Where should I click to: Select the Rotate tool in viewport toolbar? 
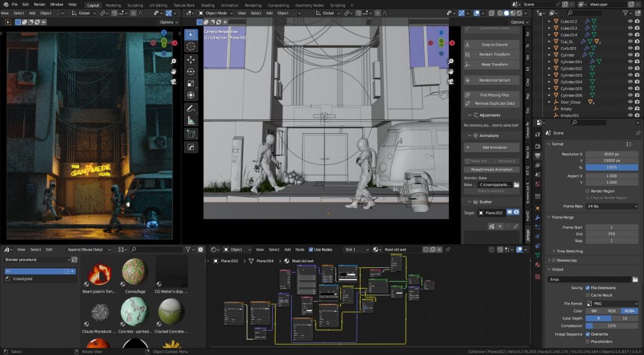(191, 72)
